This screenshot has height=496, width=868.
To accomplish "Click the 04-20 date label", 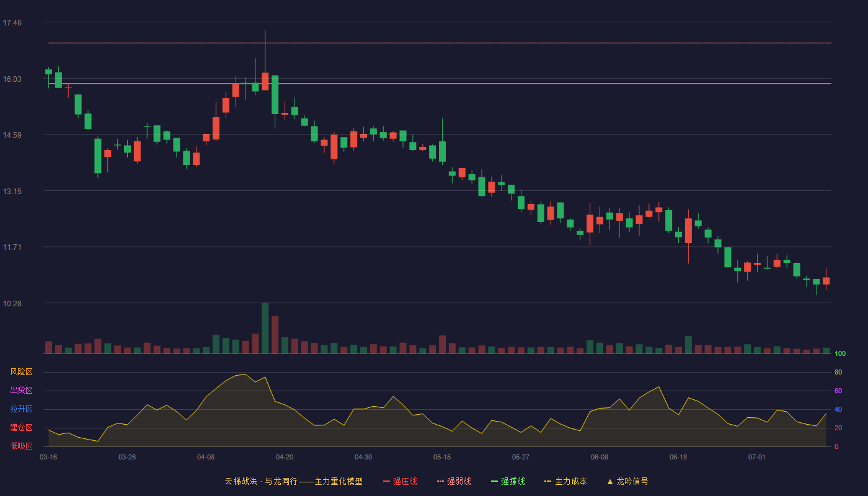I will coord(285,457).
